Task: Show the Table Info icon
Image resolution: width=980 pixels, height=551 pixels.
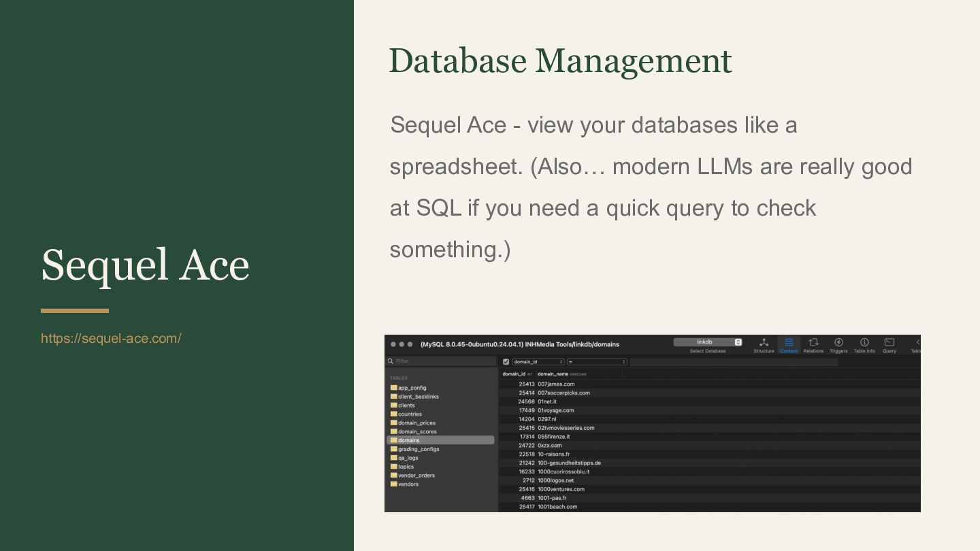Action: [x=864, y=343]
